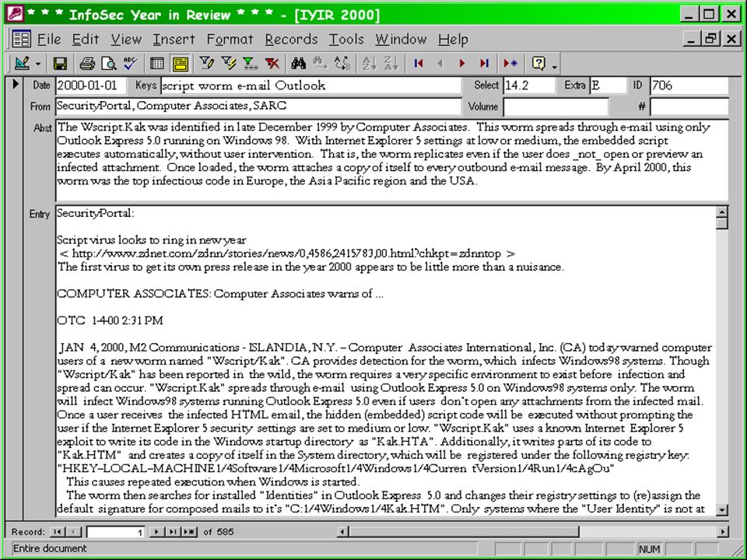Click the greyed Find Next binoculars icon
The width and height of the screenshot is (747, 560).
tap(320, 63)
